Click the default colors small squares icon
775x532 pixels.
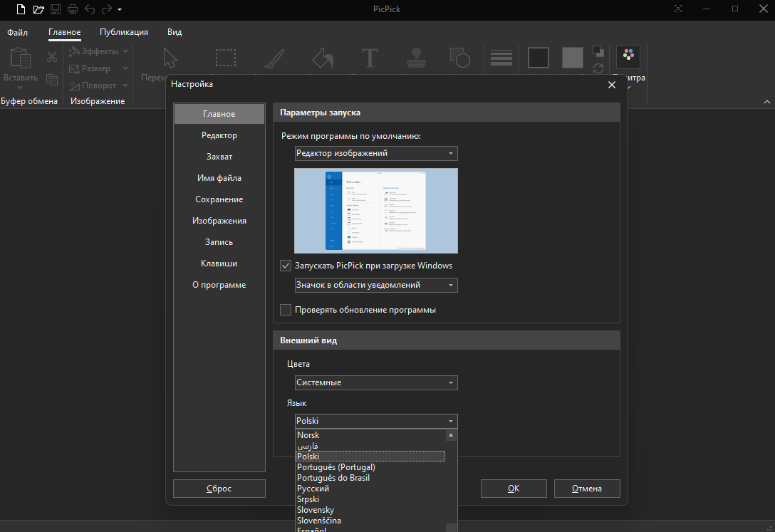click(x=598, y=51)
